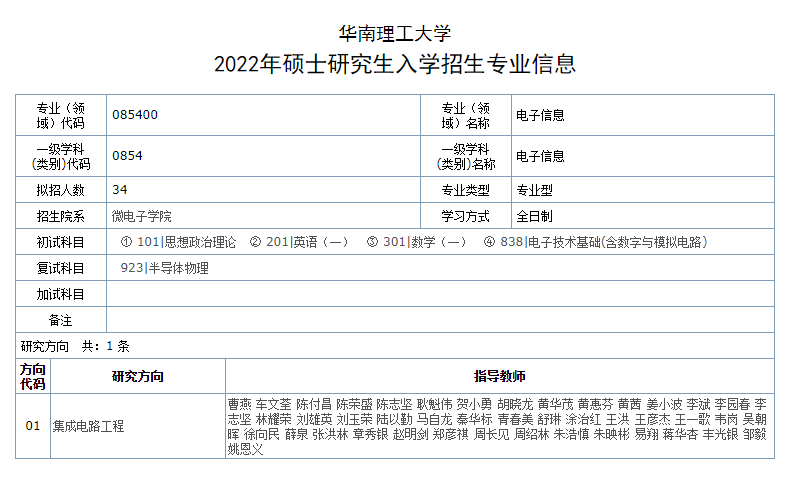Screen dimensions: 792x482
Task: Click advisor name 黄惠芬
Action: (x=596, y=404)
